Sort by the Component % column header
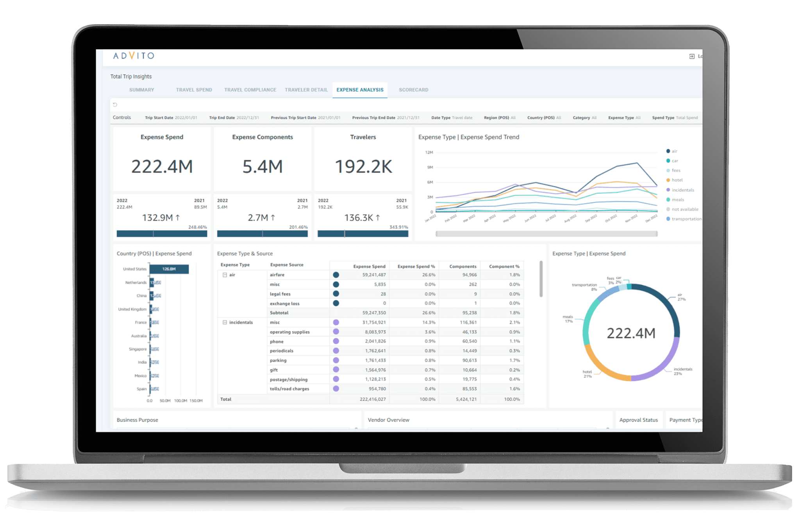This screenshot has width=800, height=532. click(x=504, y=266)
